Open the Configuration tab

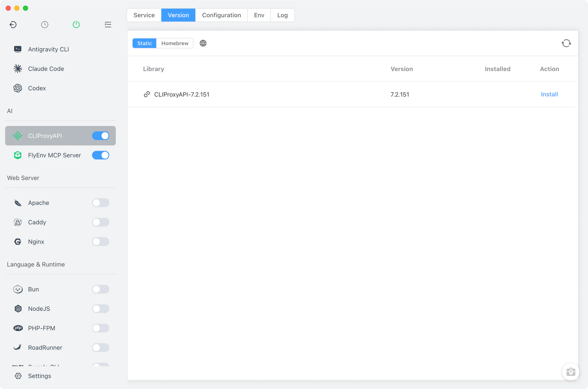[x=221, y=15]
